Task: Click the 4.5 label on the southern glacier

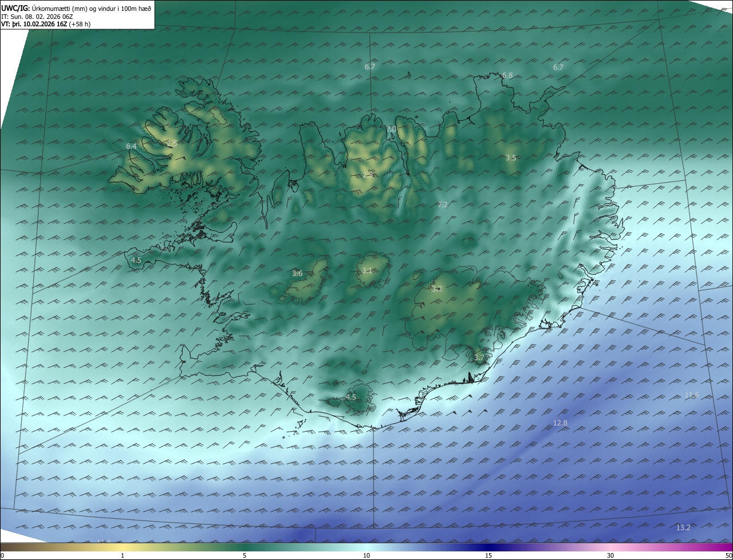Action: pos(351,397)
